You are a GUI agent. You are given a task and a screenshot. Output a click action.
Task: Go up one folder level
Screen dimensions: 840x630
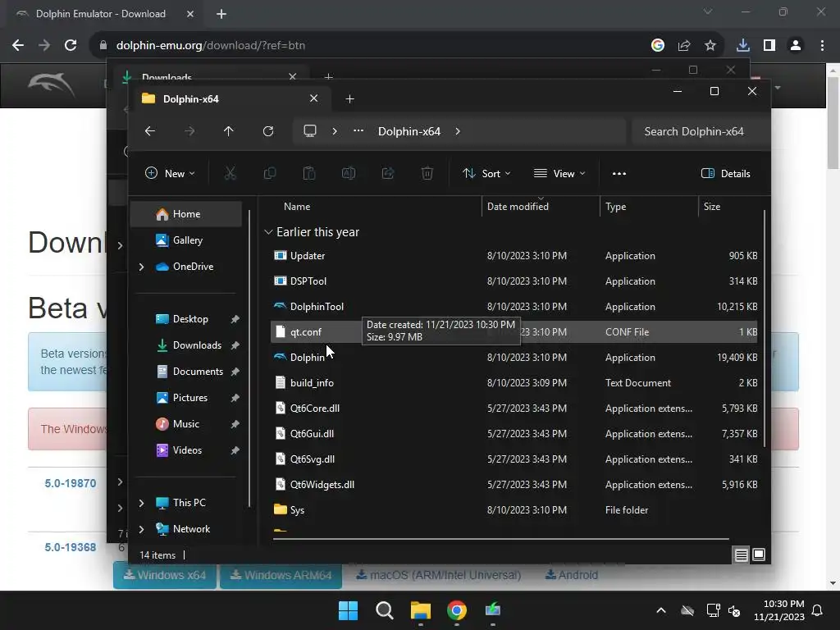point(229,131)
